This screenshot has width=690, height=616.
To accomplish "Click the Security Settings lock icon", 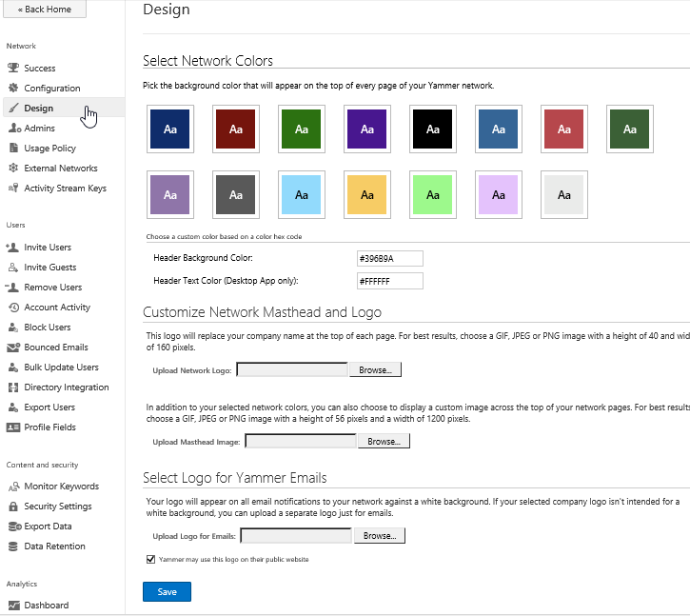I will coord(13,507).
